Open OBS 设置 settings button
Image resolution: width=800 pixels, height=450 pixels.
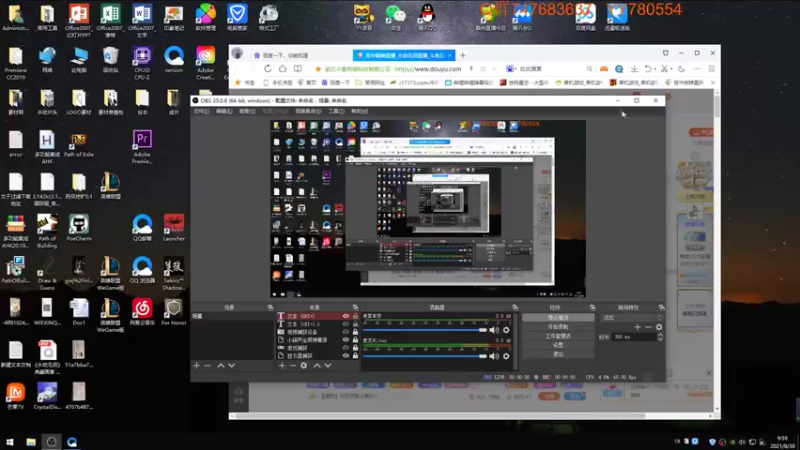pos(558,345)
